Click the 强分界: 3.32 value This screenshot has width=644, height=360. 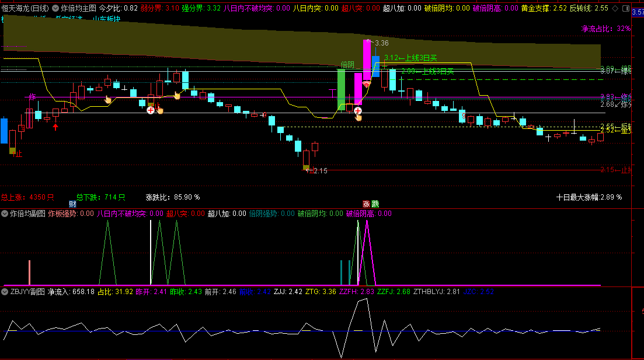201,8
